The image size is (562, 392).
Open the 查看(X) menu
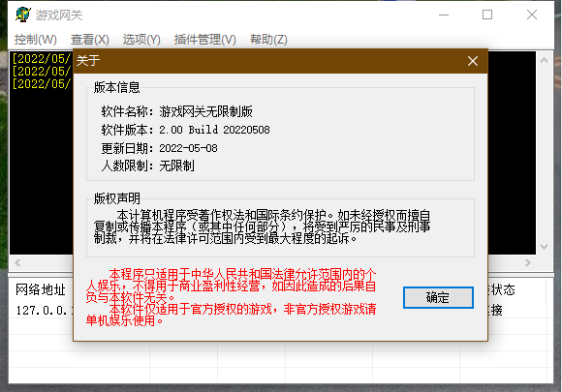[90, 39]
